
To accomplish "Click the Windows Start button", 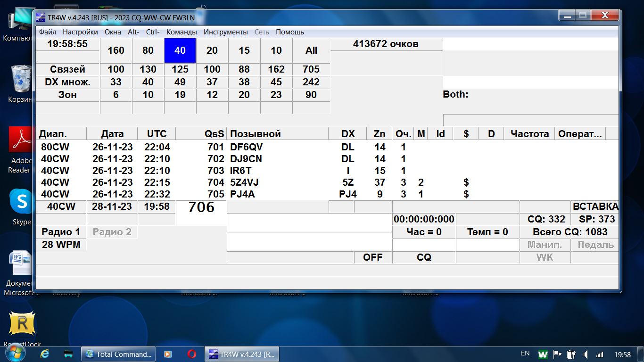I will (14, 354).
